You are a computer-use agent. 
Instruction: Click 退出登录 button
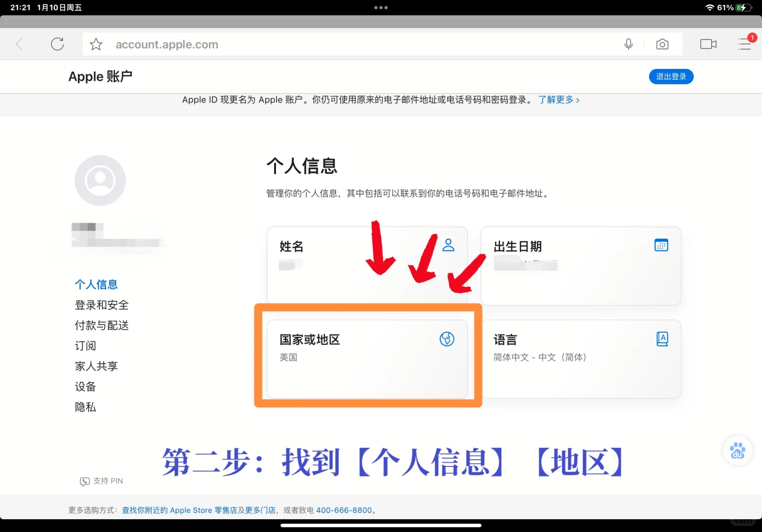pos(671,76)
